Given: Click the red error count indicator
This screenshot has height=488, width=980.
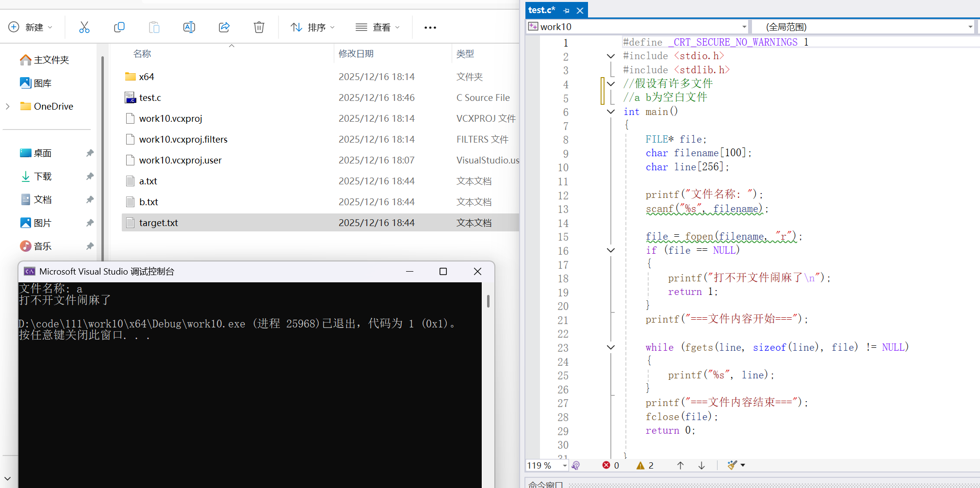Looking at the screenshot, I should (611, 465).
